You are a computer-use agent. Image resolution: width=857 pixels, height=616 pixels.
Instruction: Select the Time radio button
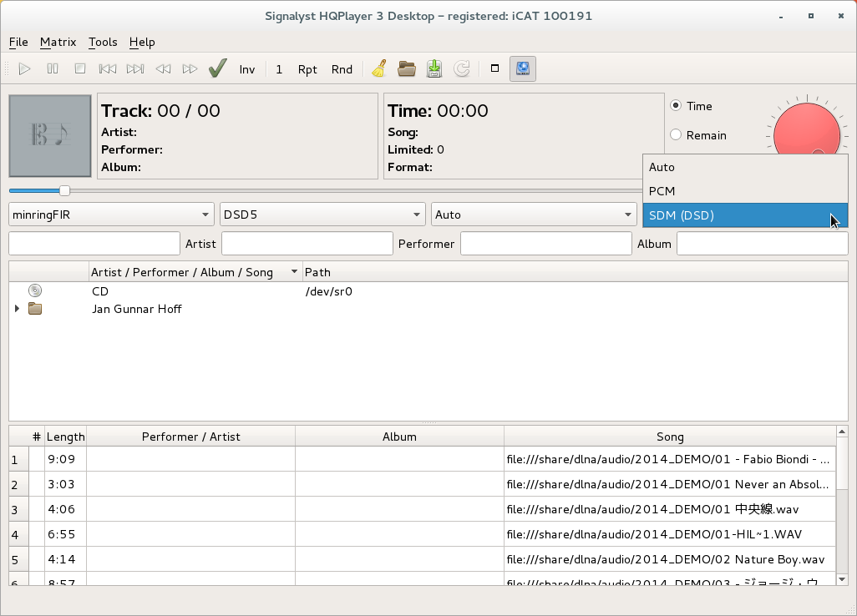[x=676, y=105]
